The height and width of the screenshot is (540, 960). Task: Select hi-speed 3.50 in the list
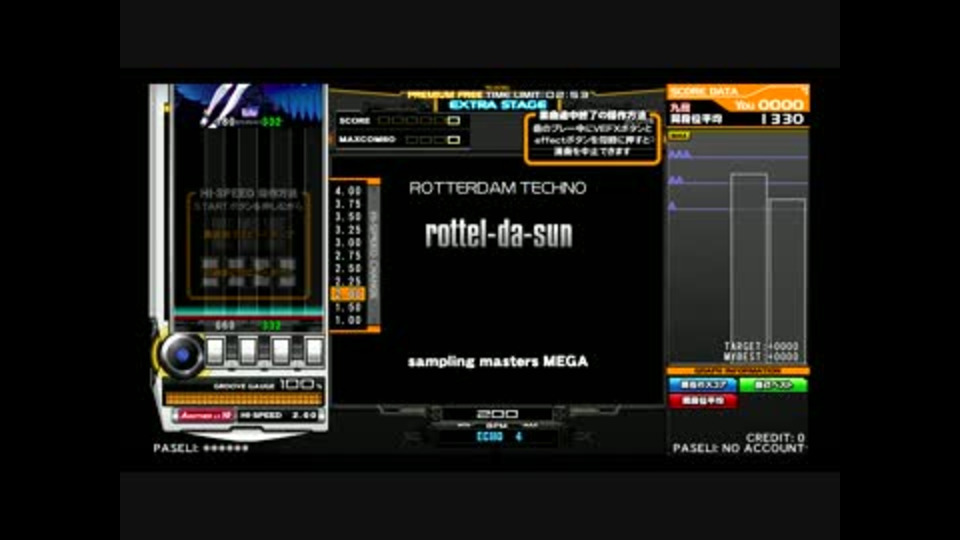click(348, 217)
